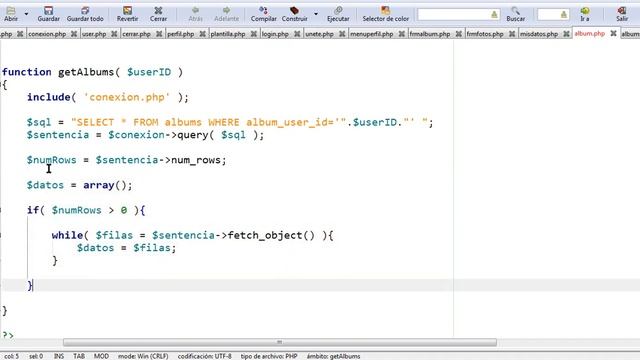
Task: Close the perfil.php tab
Action: pyautogui.click(x=202, y=34)
